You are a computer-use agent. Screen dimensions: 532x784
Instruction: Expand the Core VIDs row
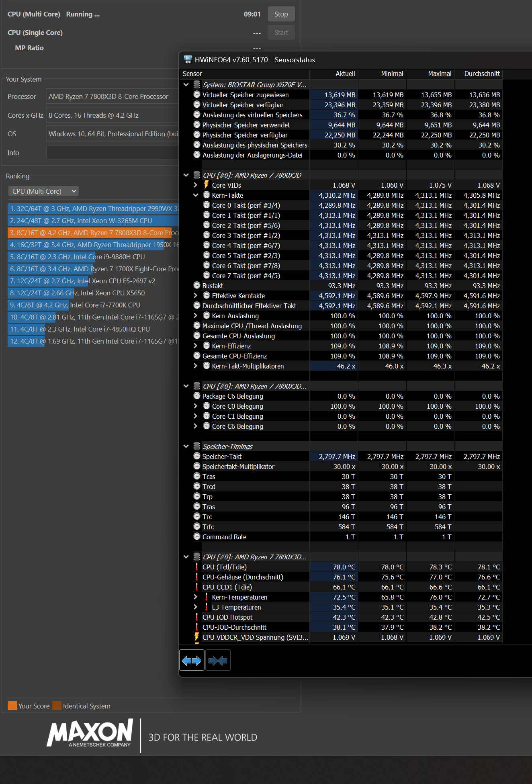pyautogui.click(x=196, y=185)
